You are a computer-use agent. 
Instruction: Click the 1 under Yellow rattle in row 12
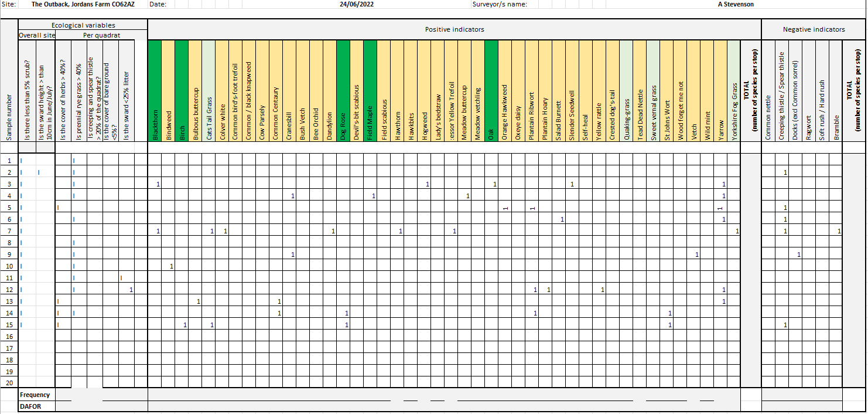click(x=603, y=290)
